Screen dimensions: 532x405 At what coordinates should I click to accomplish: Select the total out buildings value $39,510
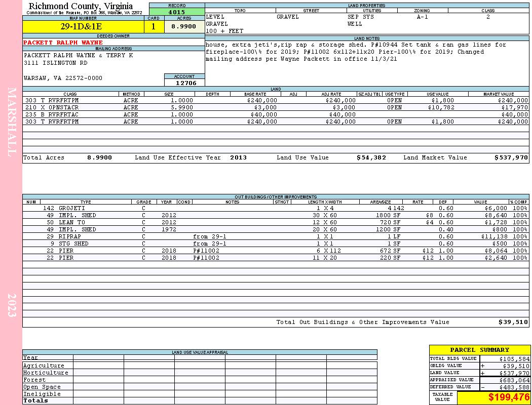pos(513,322)
